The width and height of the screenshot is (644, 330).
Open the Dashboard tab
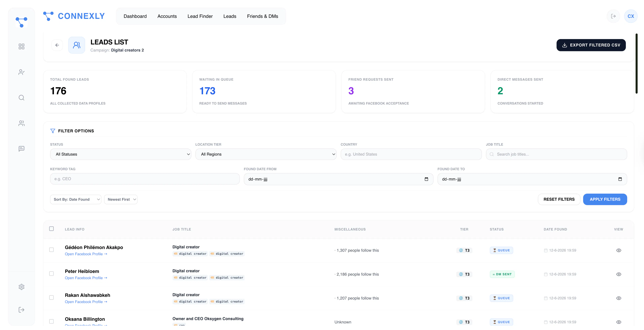pyautogui.click(x=135, y=16)
